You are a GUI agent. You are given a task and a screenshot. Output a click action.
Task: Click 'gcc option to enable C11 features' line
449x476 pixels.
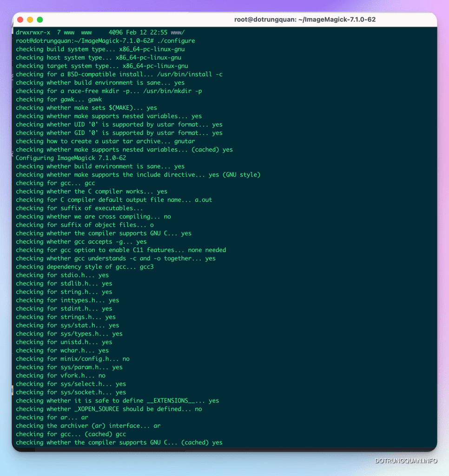tap(121, 250)
